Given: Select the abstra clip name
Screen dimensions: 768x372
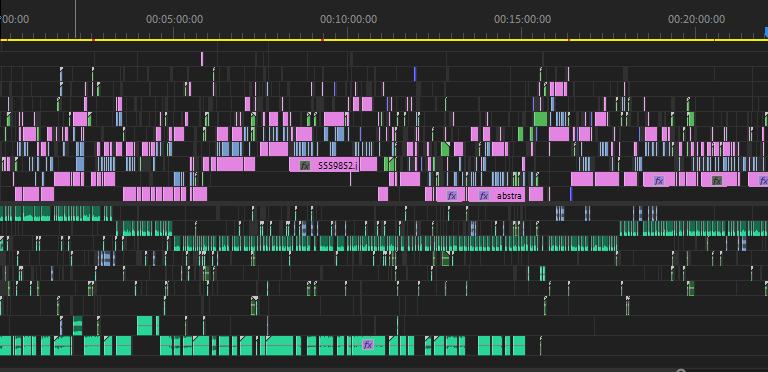Looking at the screenshot, I should [x=509, y=196].
